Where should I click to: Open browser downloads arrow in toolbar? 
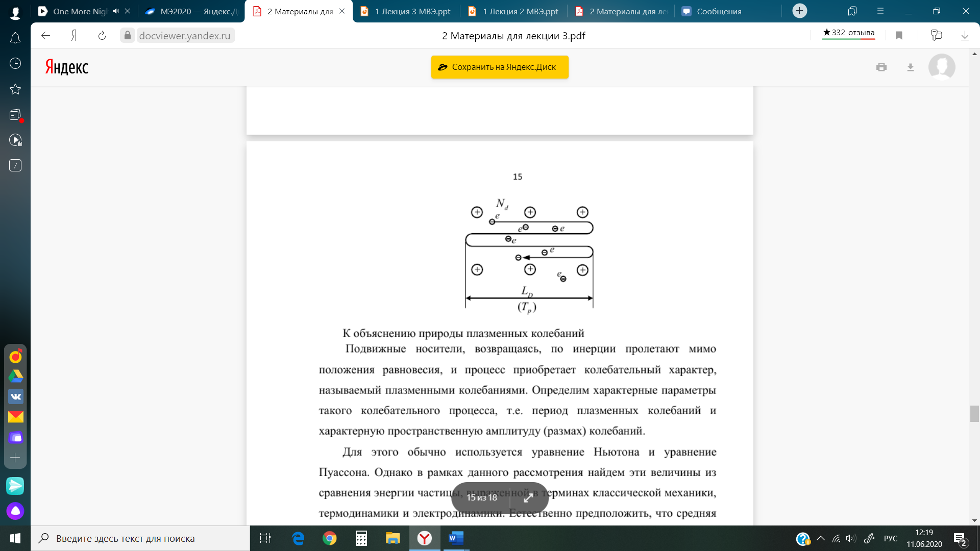pyautogui.click(x=965, y=35)
